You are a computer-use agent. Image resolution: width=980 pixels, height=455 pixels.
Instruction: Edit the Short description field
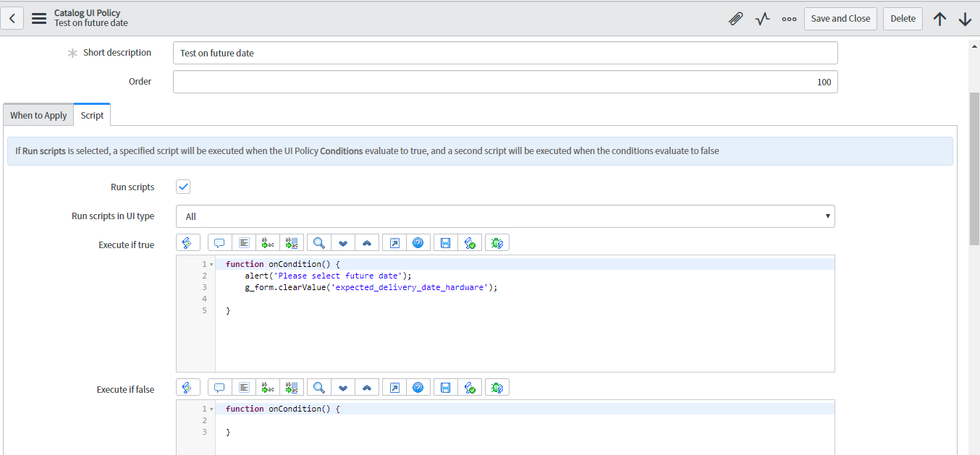click(x=505, y=53)
